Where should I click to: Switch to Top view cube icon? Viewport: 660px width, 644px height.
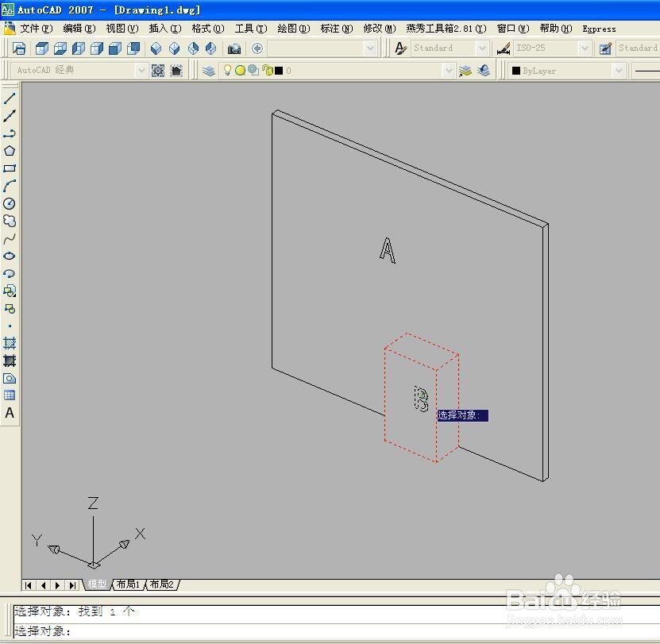tap(41, 48)
